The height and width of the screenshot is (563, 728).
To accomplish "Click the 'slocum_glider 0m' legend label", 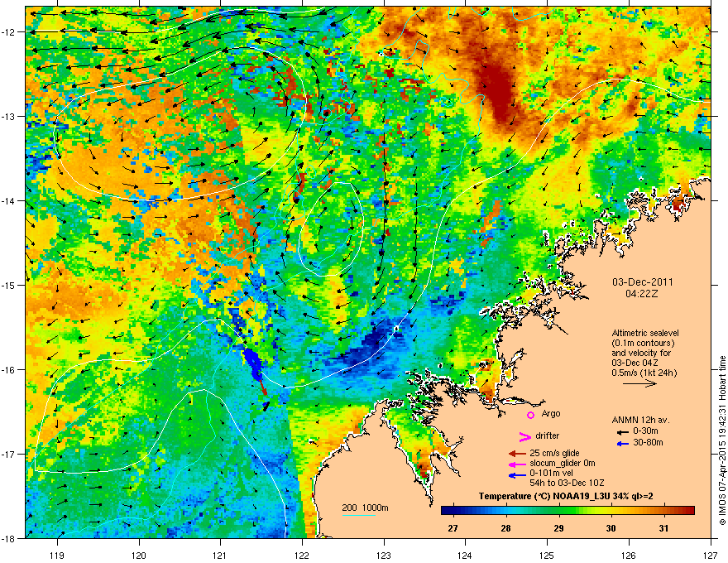I will (x=563, y=463).
